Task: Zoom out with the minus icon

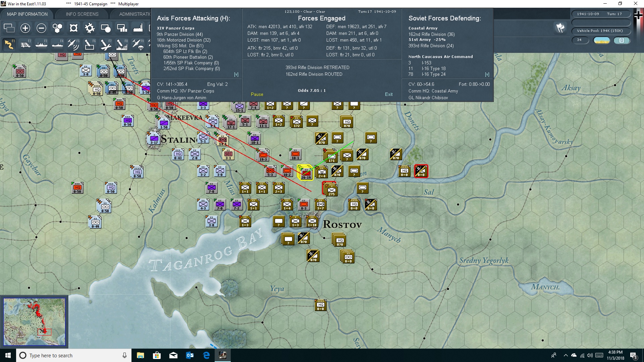Action: point(41,28)
